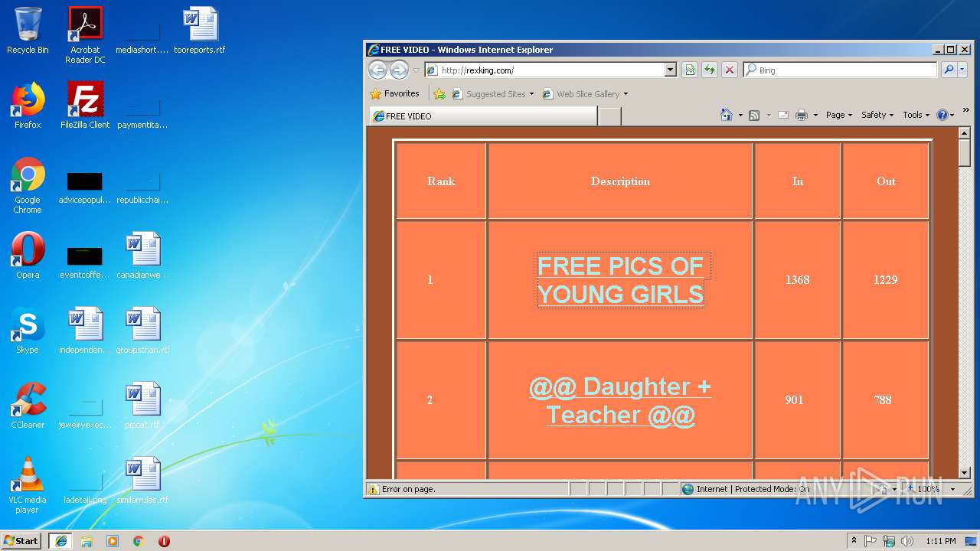Select the Google Chrome desktop shortcut
This screenshot has width=980, height=551.
28,185
